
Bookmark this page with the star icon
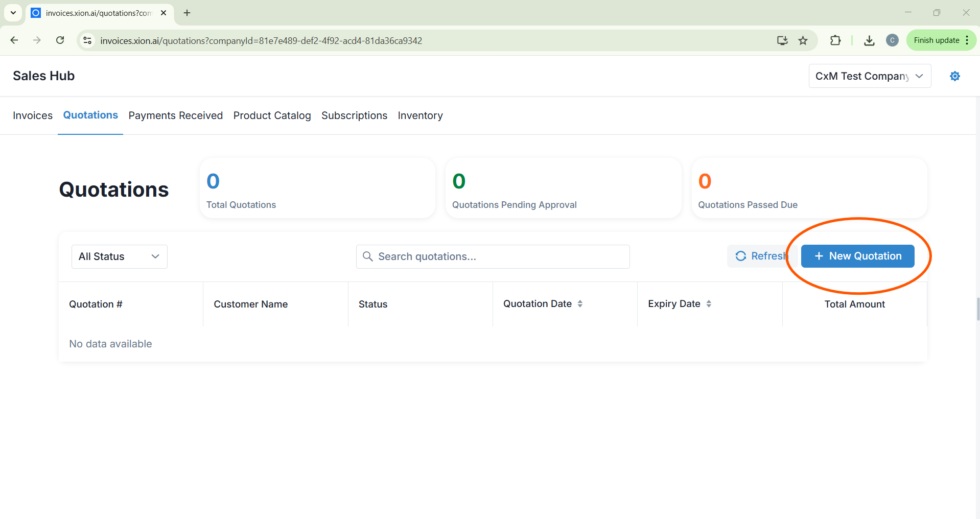[803, 40]
